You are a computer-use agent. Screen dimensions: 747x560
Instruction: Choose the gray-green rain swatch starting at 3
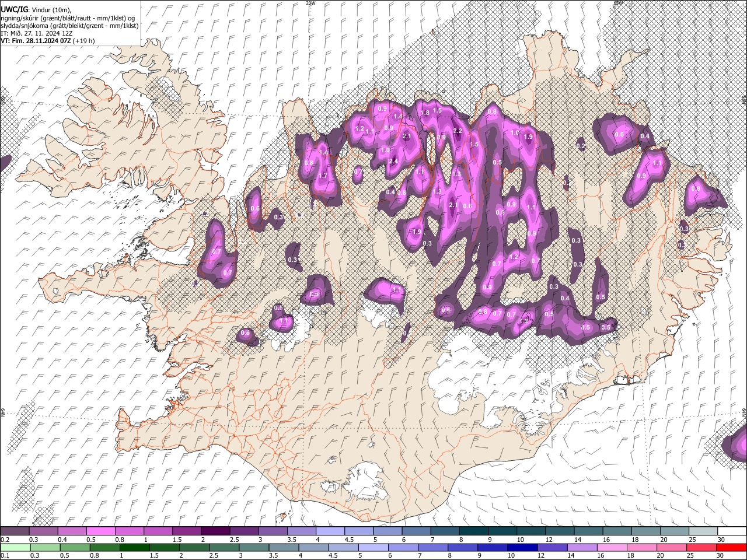pos(254,548)
